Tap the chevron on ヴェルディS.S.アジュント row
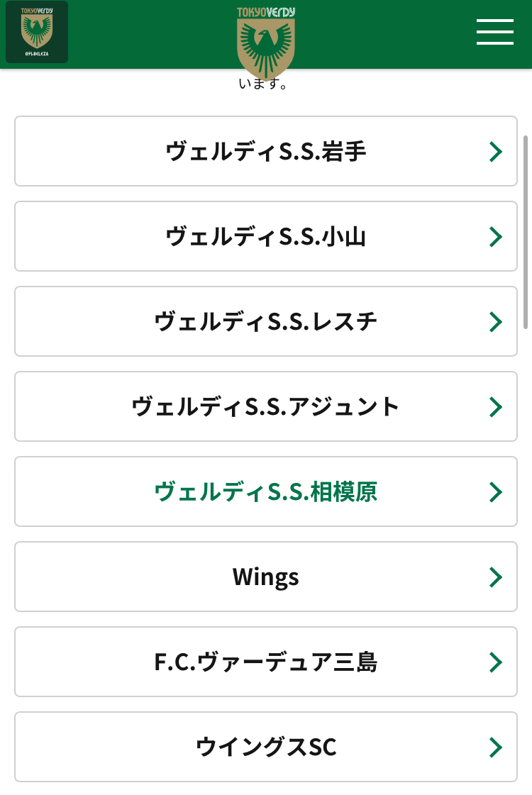 [x=496, y=407]
